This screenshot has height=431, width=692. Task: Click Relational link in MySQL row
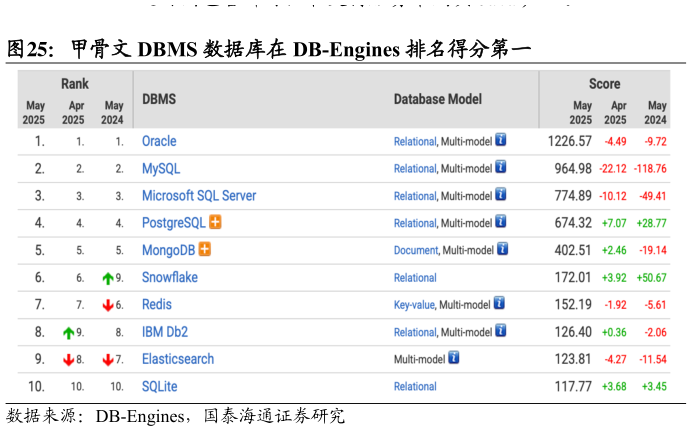(x=415, y=169)
